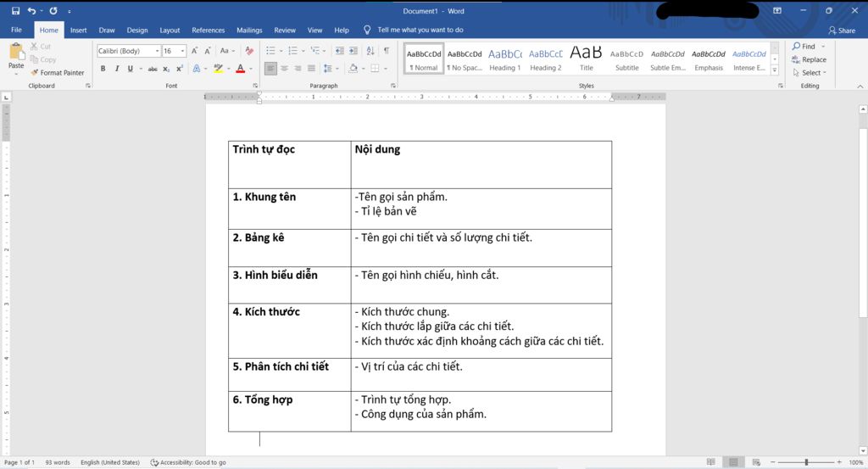The width and height of the screenshot is (868, 469).
Task: Click the Find magnifier icon
Action: pos(796,46)
